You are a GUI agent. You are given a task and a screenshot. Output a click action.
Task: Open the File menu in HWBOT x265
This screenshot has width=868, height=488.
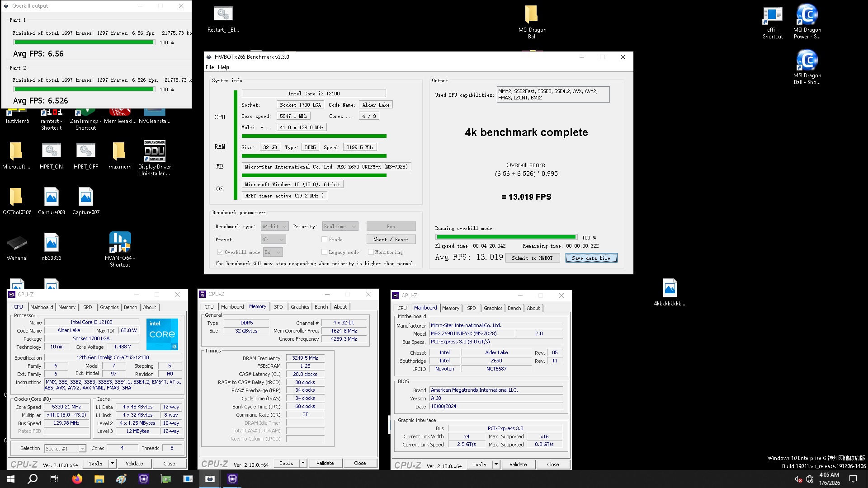click(x=210, y=67)
